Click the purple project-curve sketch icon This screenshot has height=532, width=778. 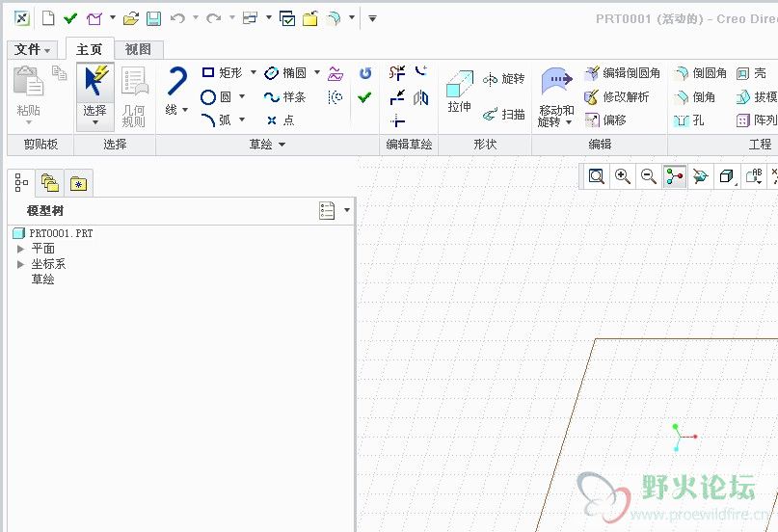pos(335,73)
